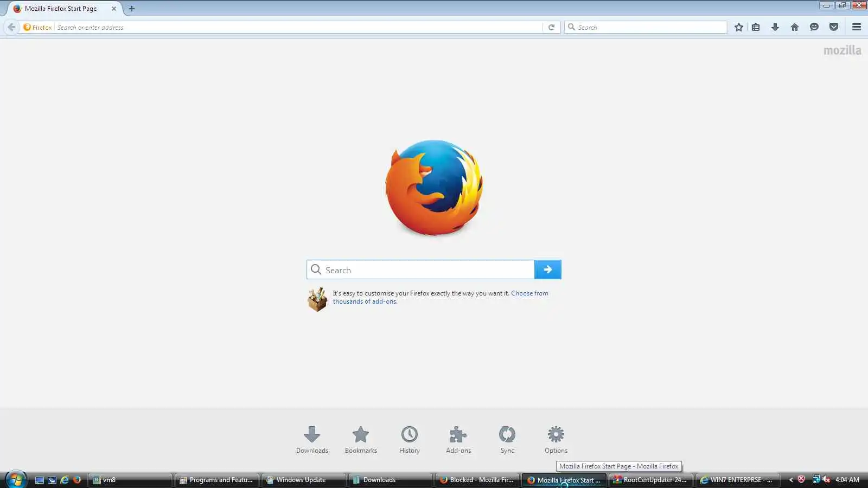Screen dimensions: 868x488
Task: Click the Firefox identity badge in address bar
Action: tap(37, 27)
